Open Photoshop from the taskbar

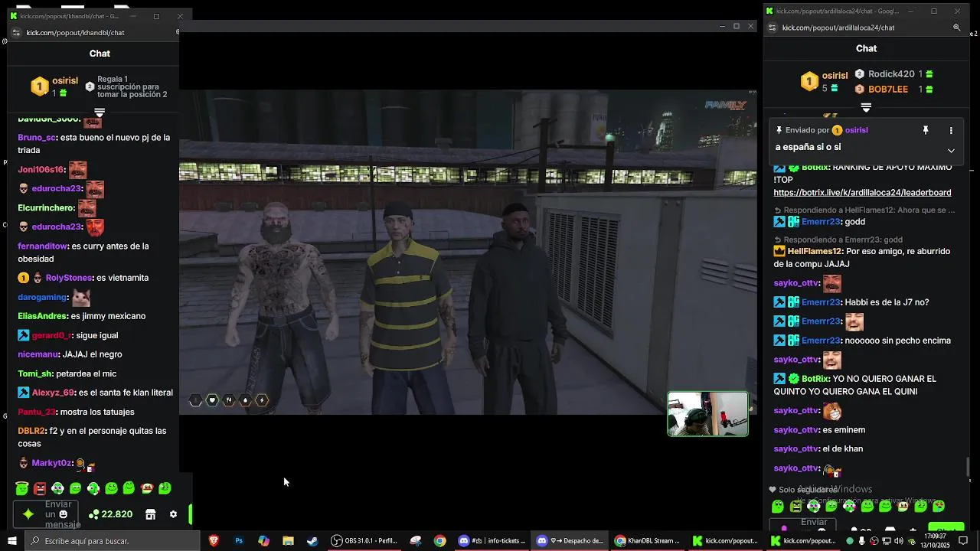point(239,541)
